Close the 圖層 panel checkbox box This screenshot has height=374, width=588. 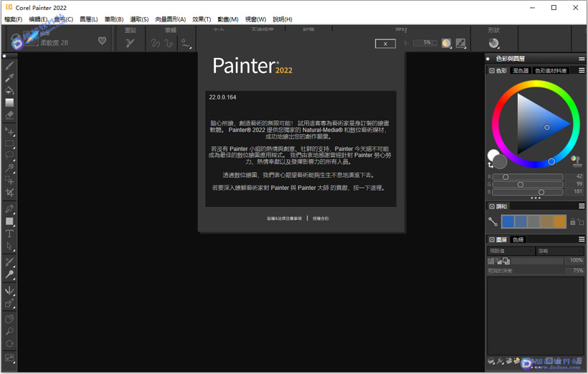[x=492, y=239]
